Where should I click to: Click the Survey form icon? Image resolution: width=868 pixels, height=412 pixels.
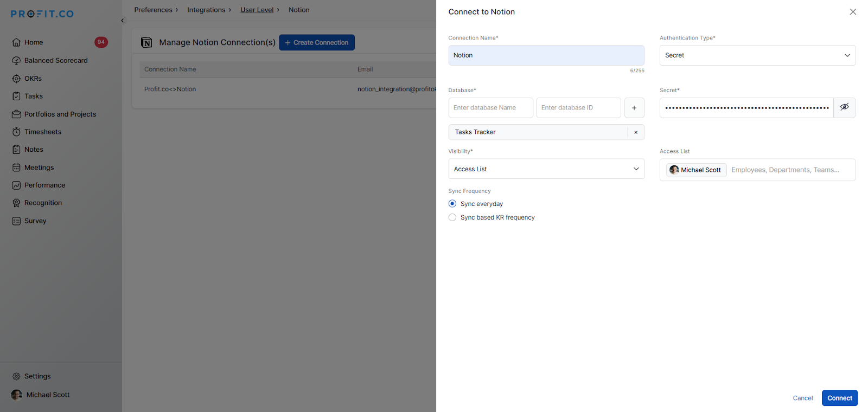[16, 221]
